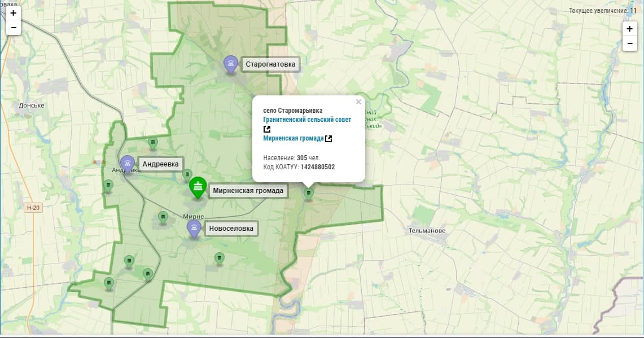Close the Старомарьивка info popup

click(x=358, y=102)
